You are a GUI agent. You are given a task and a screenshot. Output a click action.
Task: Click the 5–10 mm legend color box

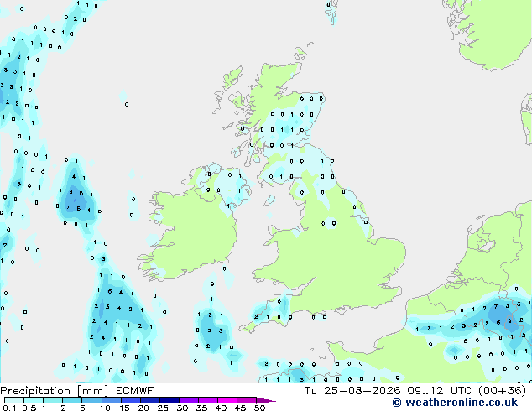92,400
